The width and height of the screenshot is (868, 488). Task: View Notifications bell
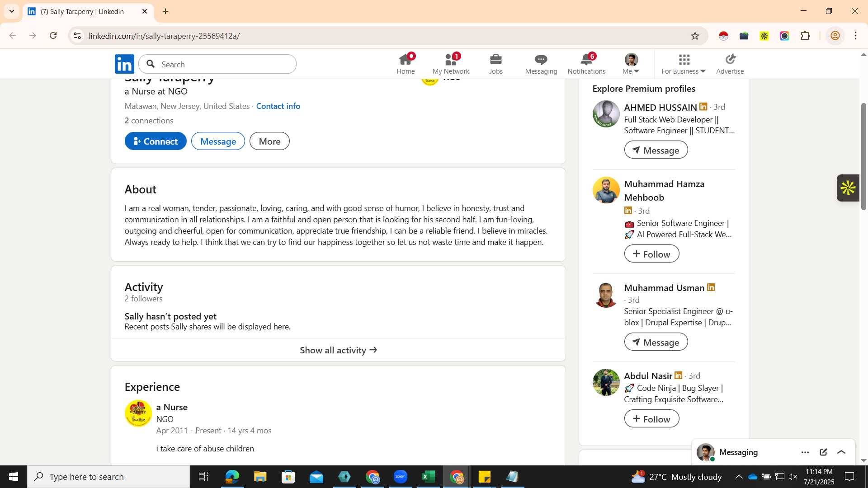(586, 64)
